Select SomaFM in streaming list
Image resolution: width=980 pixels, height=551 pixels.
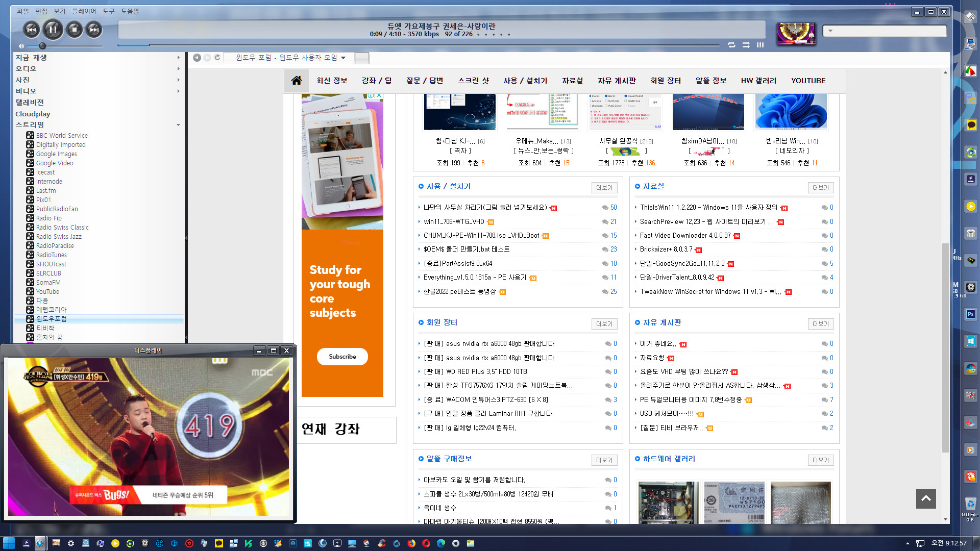(x=48, y=282)
